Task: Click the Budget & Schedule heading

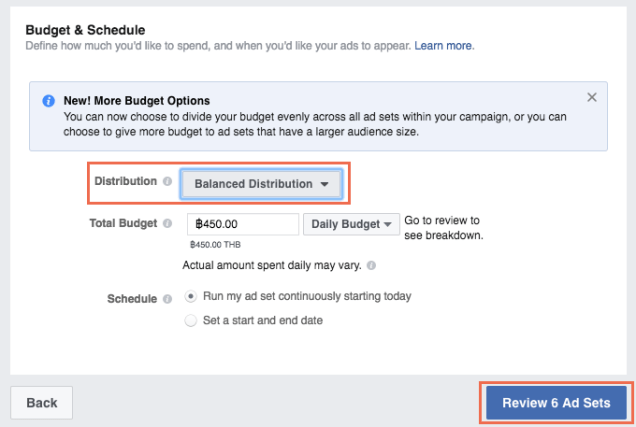Action: pyautogui.click(x=85, y=30)
